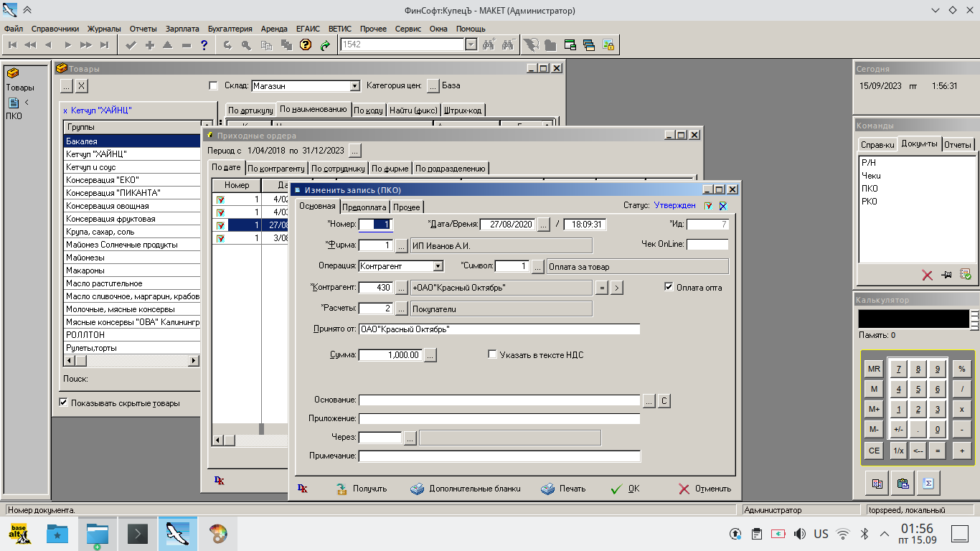Enable Указать в тексте НДС checkbox
The height and width of the screenshot is (551, 980).
click(492, 354)
